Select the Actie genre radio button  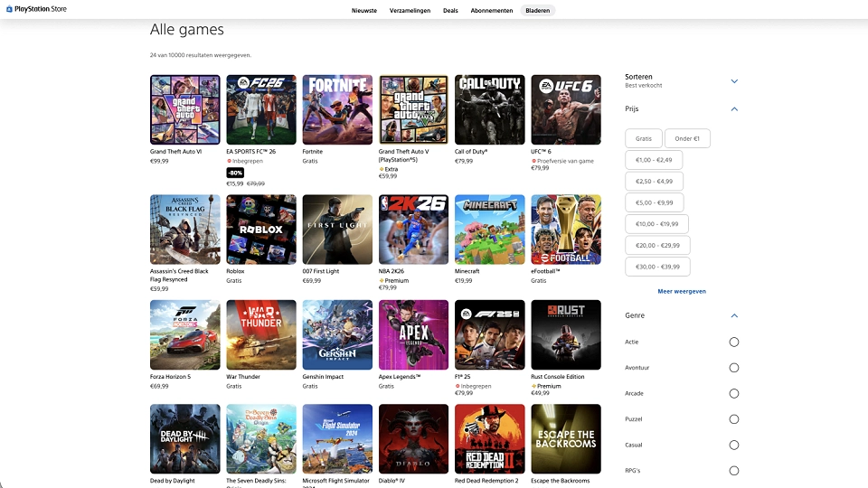pyautogui.click(x=734, y=342)
